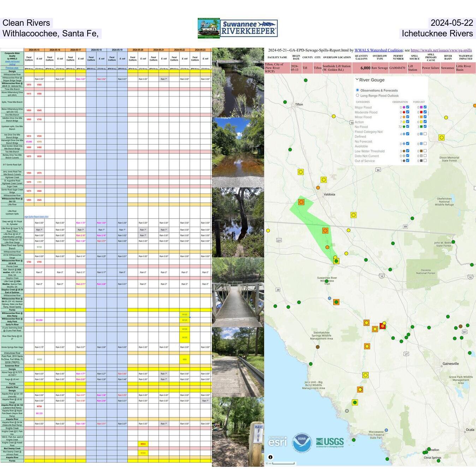The image size is (476, 476).
Task: Check Flood Category Not Defined forecast checkbox
Action: pyautogui.click(x=425, y=134)
